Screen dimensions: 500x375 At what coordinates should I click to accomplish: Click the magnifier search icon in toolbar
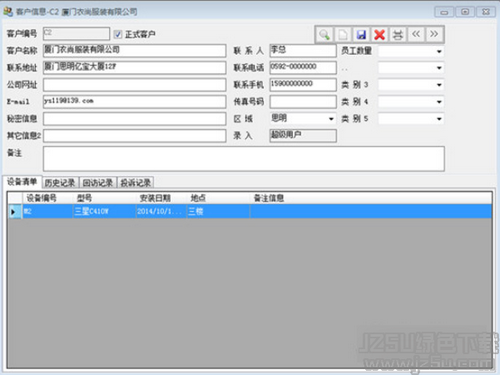tap(324, 34)
